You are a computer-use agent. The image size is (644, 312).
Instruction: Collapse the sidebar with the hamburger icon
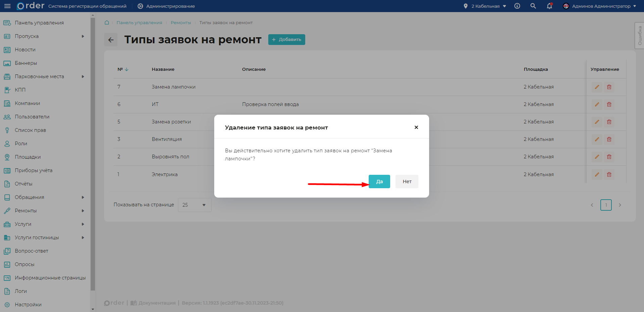7,6
